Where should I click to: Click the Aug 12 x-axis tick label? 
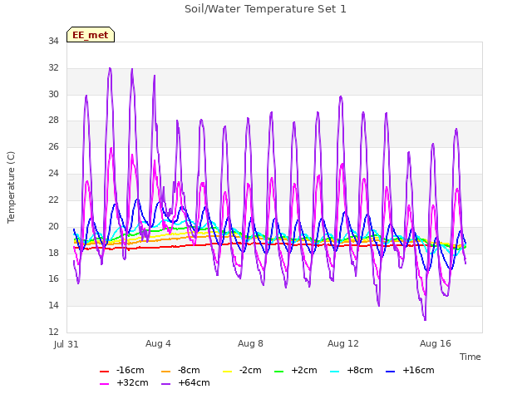(x=342, y=343)
